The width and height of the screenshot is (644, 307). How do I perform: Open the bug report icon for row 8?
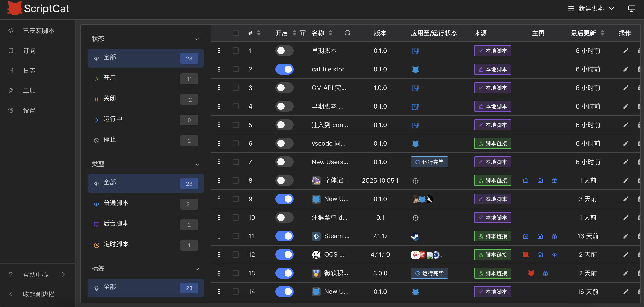(x=554, y=181)
